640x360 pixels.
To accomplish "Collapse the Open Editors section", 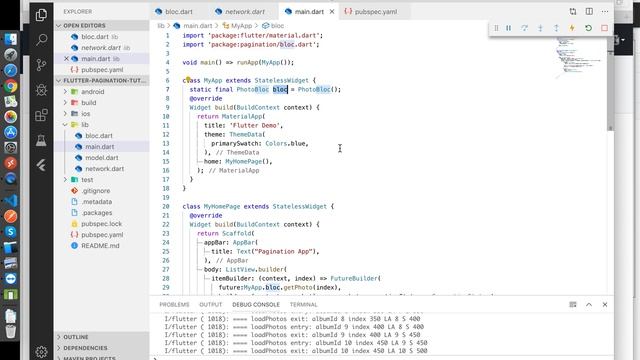I will pyautogui.click(x=102, y=25).
